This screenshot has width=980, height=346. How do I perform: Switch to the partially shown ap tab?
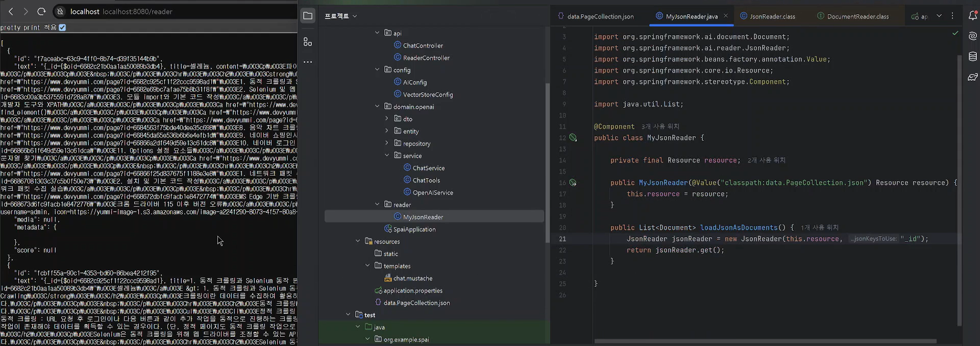click(920, 16)
